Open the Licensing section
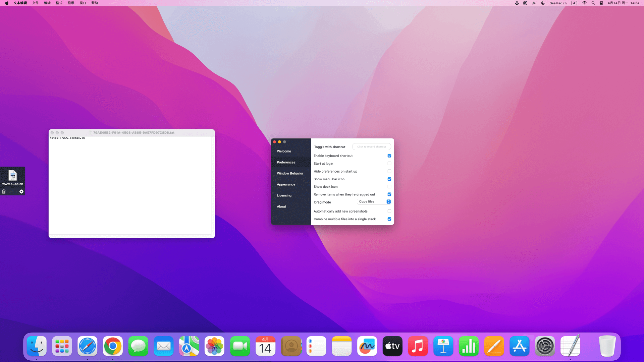 pyautogui.click(x=284, y=195)
